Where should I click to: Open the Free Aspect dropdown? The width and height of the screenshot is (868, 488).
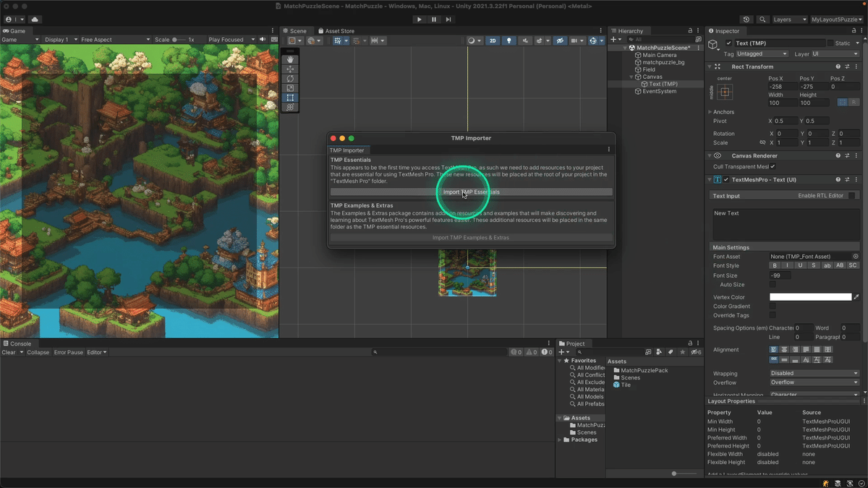[115, 40]
